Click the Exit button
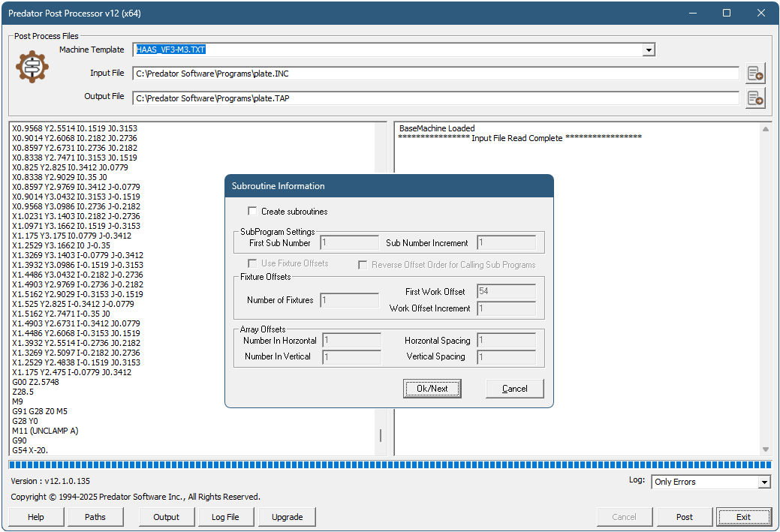 point(744,517)
